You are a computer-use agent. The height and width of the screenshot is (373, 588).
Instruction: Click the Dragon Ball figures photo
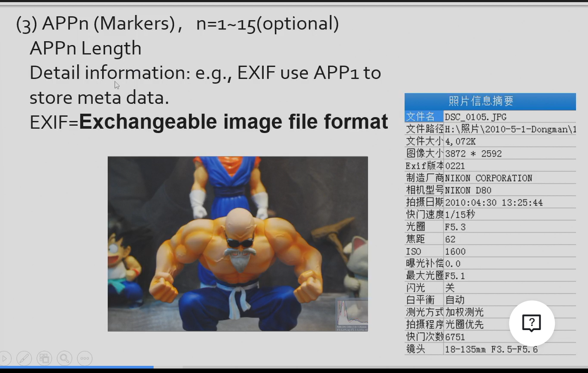pyautogui.click(x=238, y=244)
